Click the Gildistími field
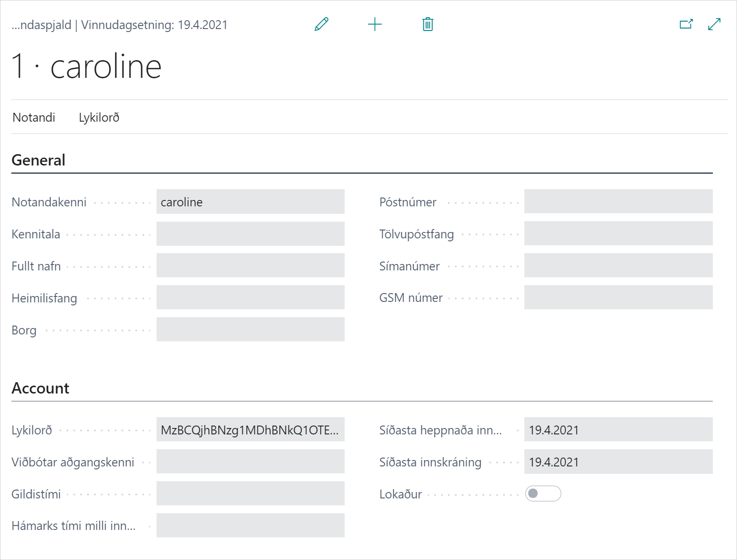This screenshot has height=560, width=737. (250, 494)
